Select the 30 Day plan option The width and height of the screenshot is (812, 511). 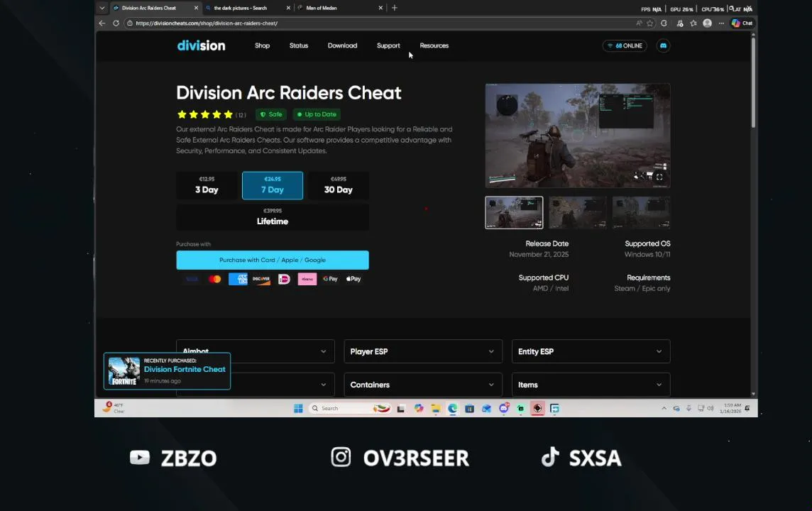coord(338,185)
